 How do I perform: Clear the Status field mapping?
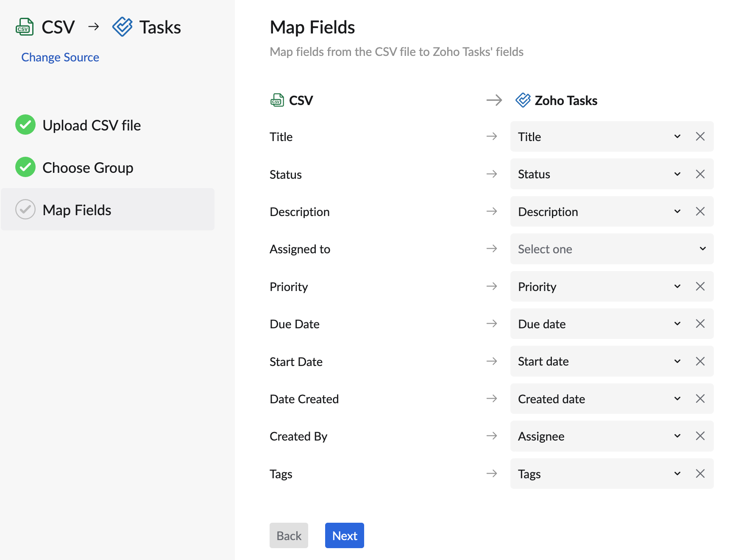pos(700,174)
